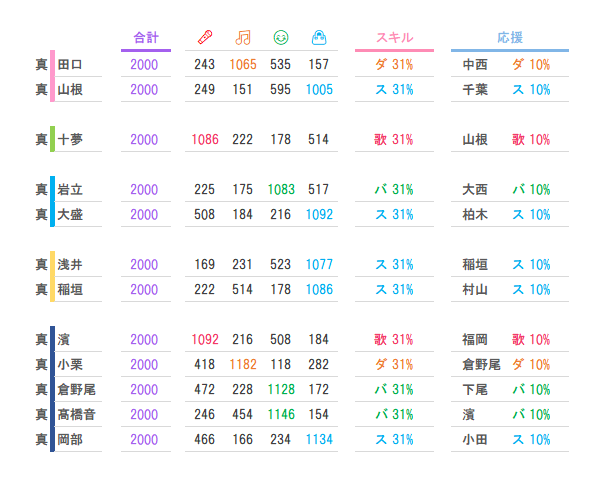
Task: Click skill ダ 31% in 田口 row
Action: (394, 64)
